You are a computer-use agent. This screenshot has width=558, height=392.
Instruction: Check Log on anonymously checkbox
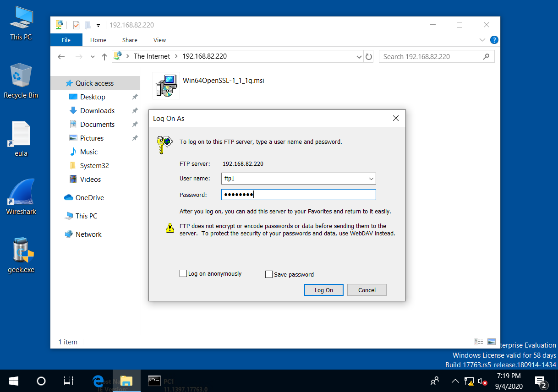[183, 274]
